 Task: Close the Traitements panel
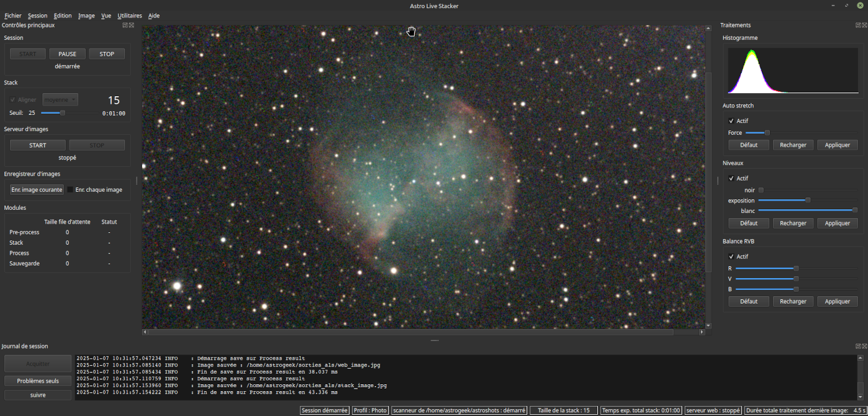tap(864, 26)
